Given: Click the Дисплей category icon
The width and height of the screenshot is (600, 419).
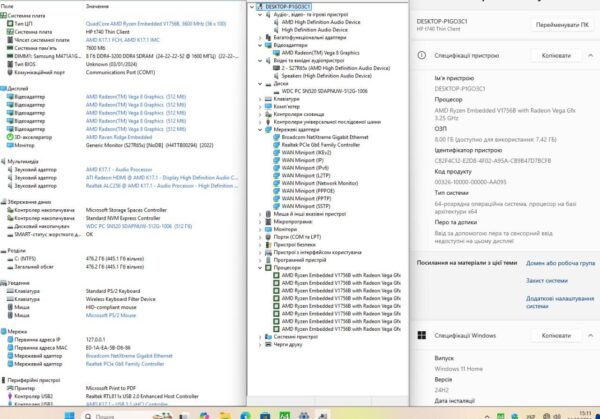Looking at the screenshot, I should pos(3,88).
